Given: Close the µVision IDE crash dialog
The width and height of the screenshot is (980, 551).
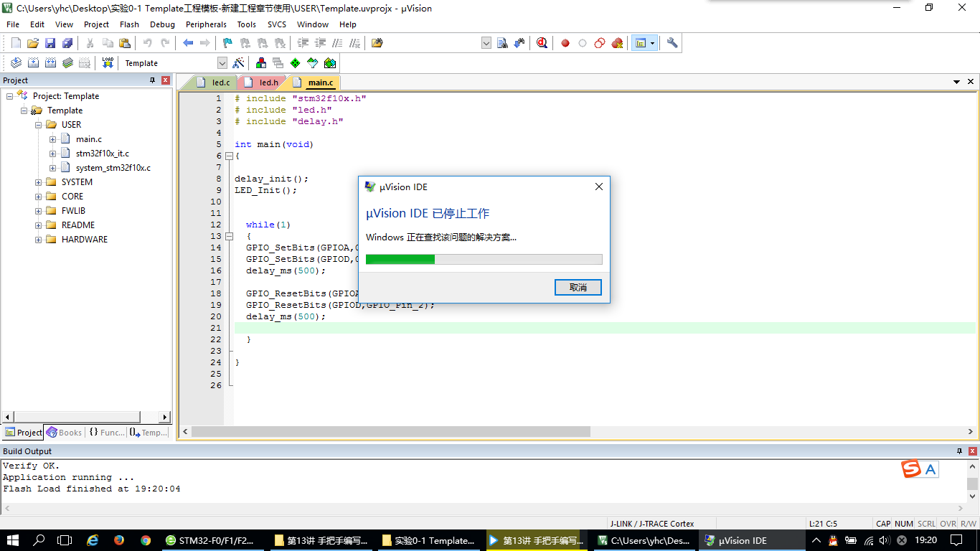Looking at the screenshot, I should 599,187.
